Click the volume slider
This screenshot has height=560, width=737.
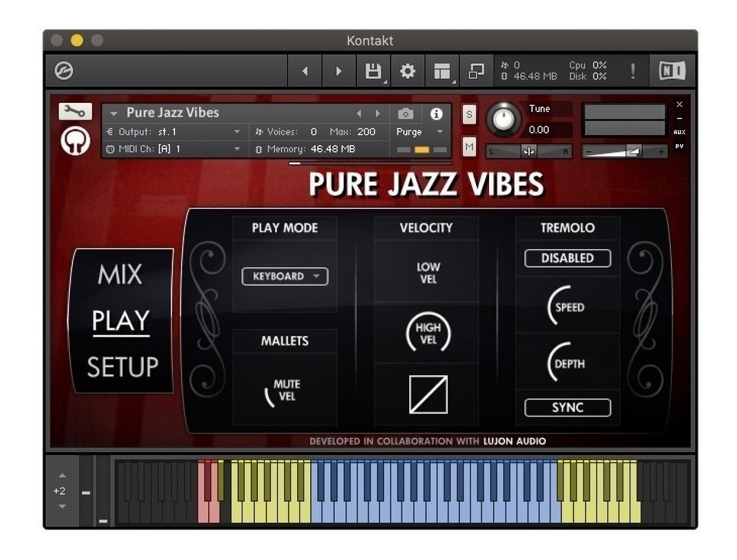pos(624,152)
